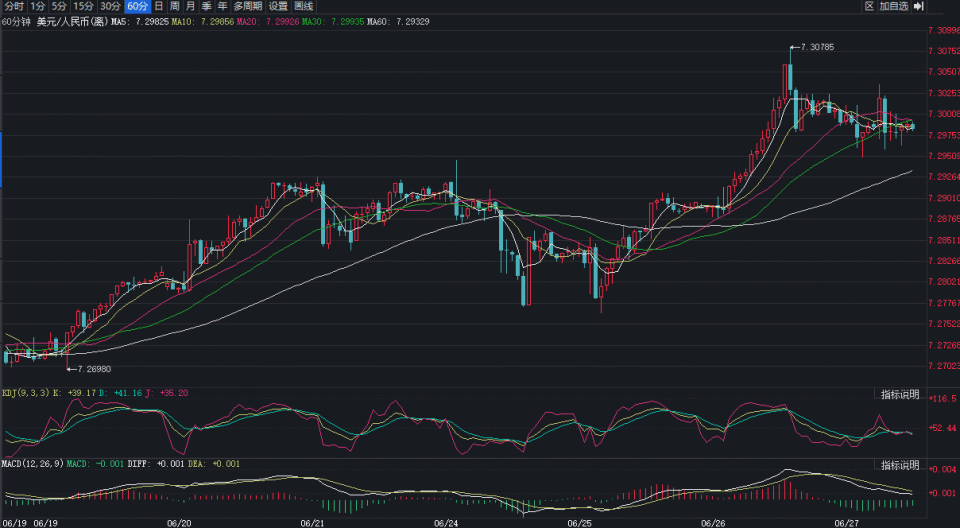Switch to the 日 daily chart tab
This screenshot has width=960, height=528.
click(x=158, y=6)
